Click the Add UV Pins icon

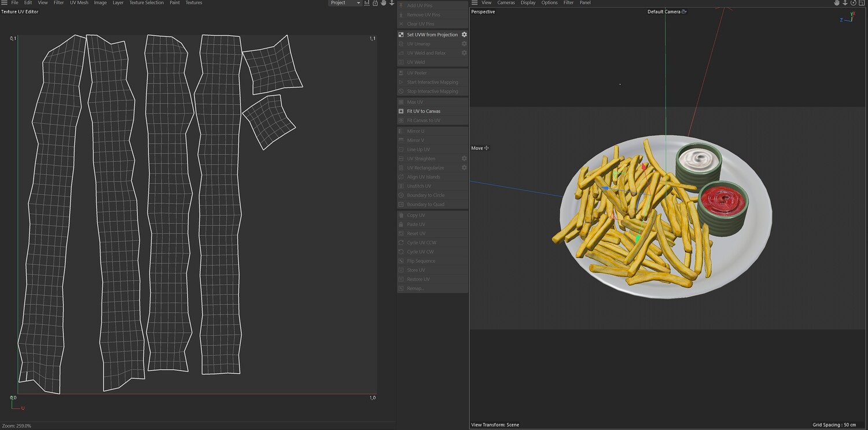(x=402, y=5)
